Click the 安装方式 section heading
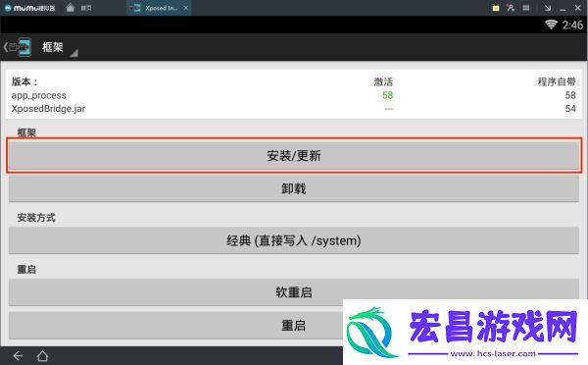Screen dimensions: 588x365 click(x=36, y=218)
